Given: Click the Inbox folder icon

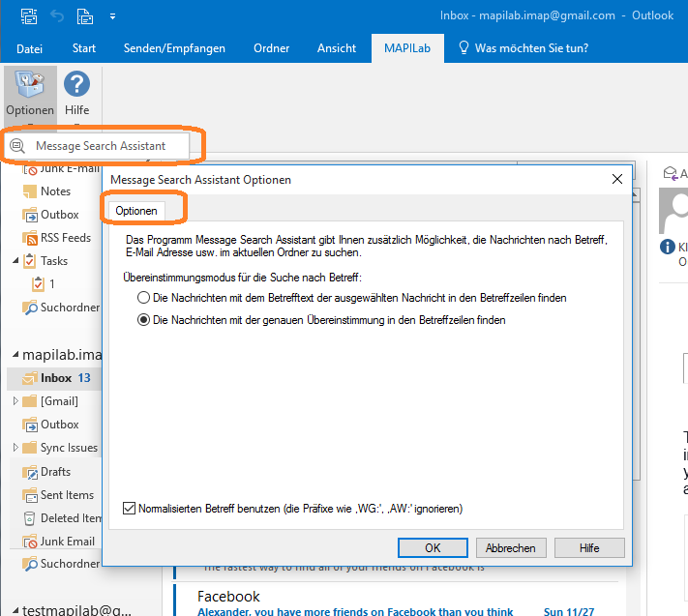Looking at the screenshot, I should pyautogui.click(x=30, y=378).
